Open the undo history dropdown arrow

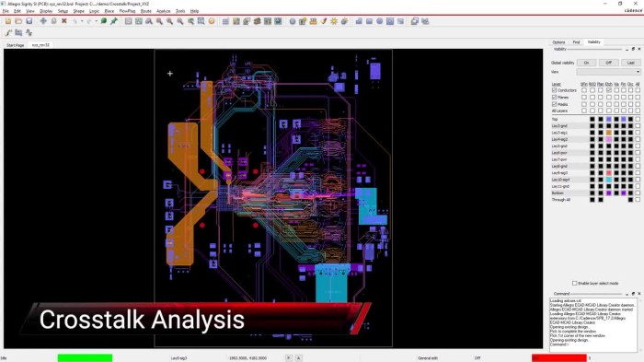tap(82, 21)
